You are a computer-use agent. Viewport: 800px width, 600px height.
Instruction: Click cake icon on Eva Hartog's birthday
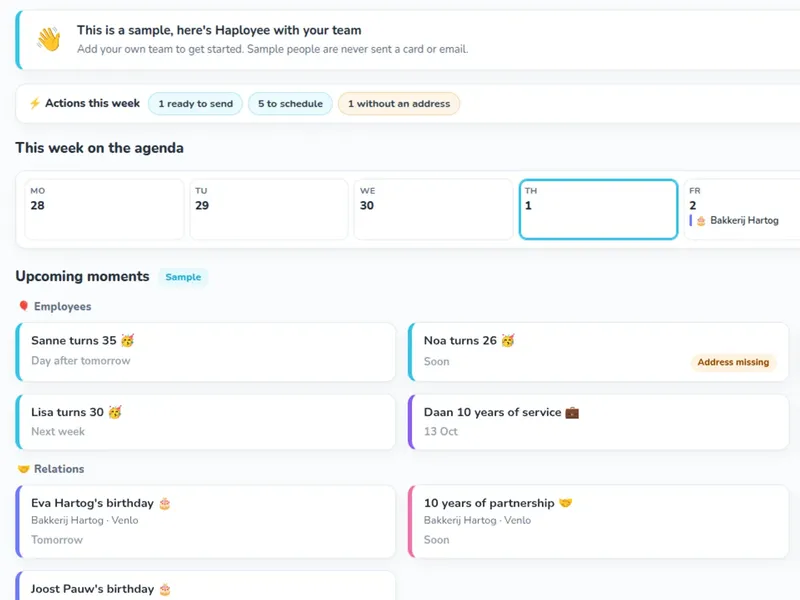coord(165,504)
